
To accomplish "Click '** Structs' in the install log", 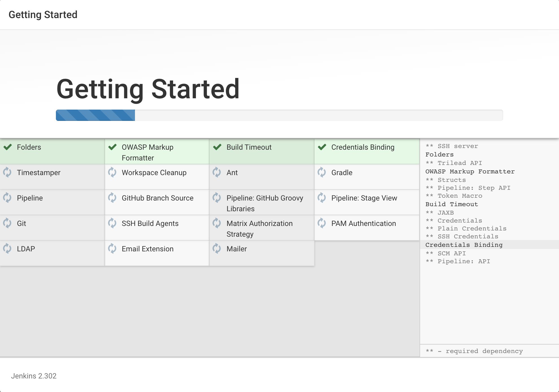I will pyautogui.click(x=446, y=180).
